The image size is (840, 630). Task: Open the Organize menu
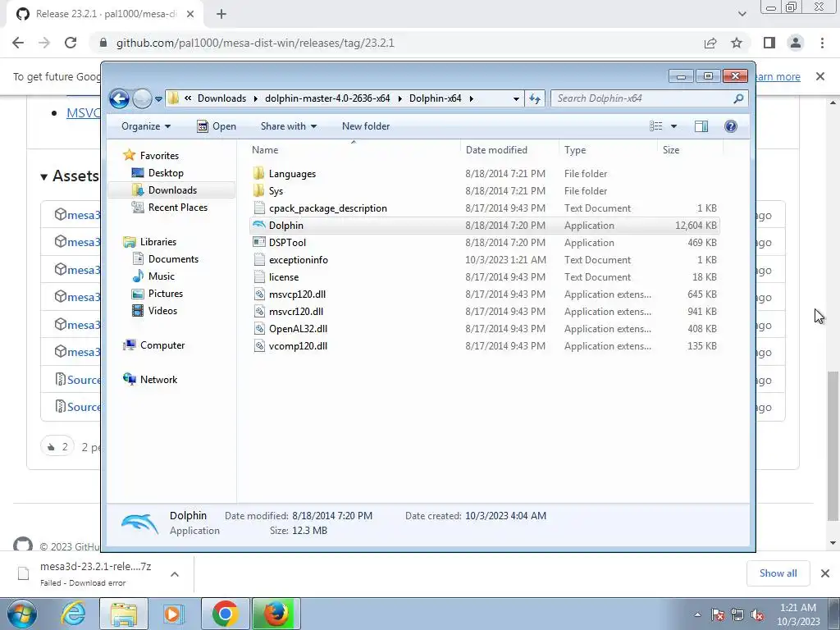[146, 126]
